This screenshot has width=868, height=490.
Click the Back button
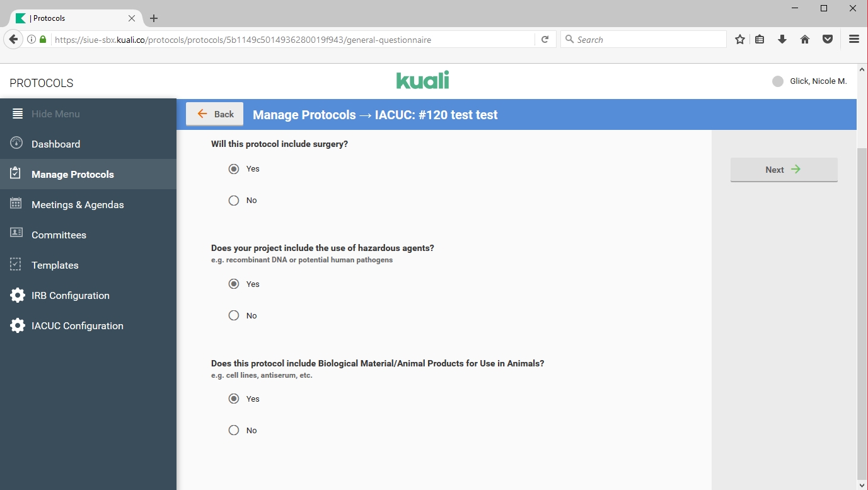pyautogui.click(x=215, y=114)
